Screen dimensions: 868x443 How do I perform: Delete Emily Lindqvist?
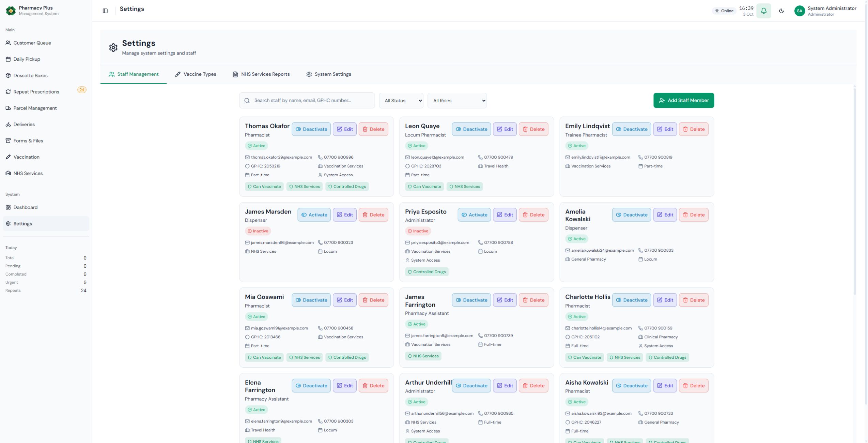point(693,129)
